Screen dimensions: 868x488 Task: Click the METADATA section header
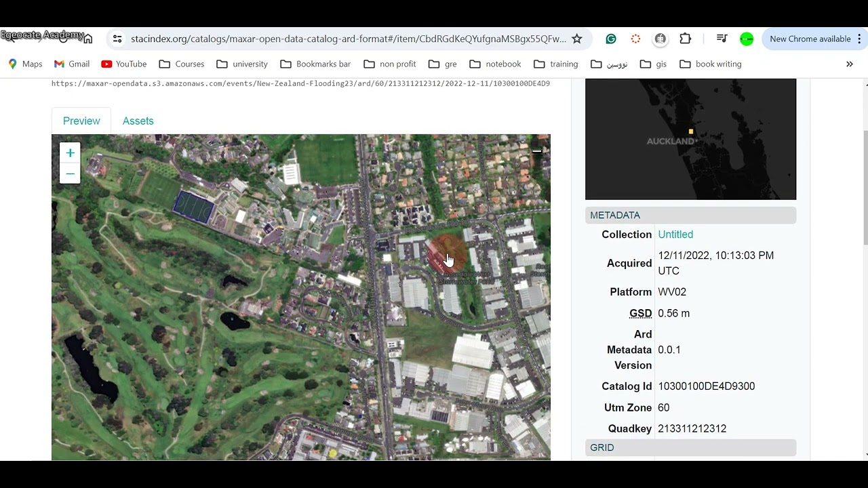(x=690, y=216)
